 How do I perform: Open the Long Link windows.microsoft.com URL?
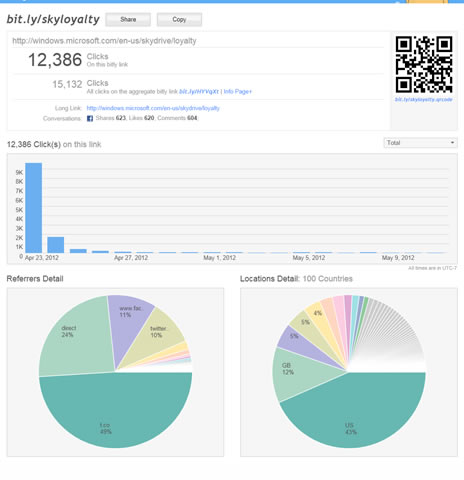(153, 108)
